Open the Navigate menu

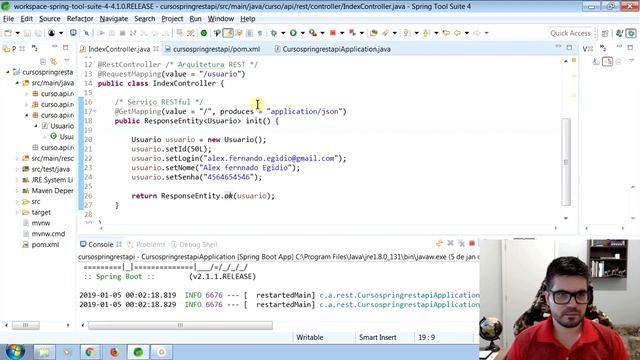(x=113, y=19)
